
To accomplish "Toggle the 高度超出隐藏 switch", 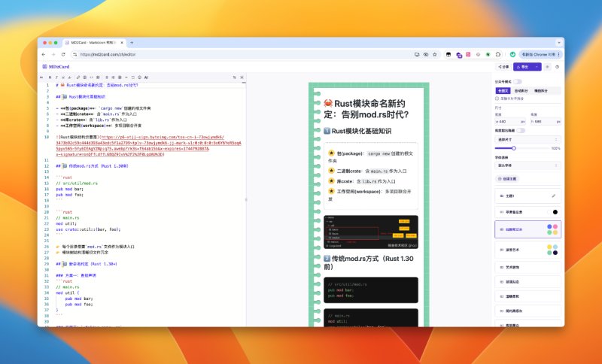I will (x=521, y=130).
